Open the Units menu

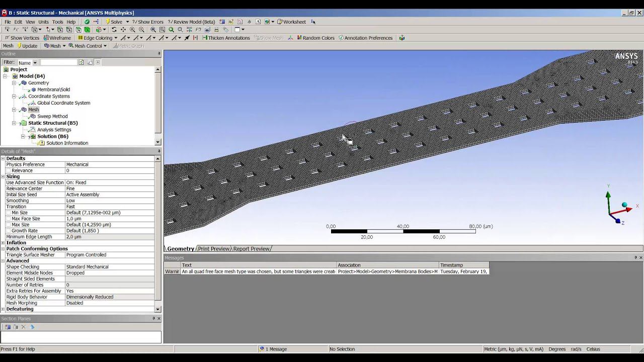(x=44, y=22)
